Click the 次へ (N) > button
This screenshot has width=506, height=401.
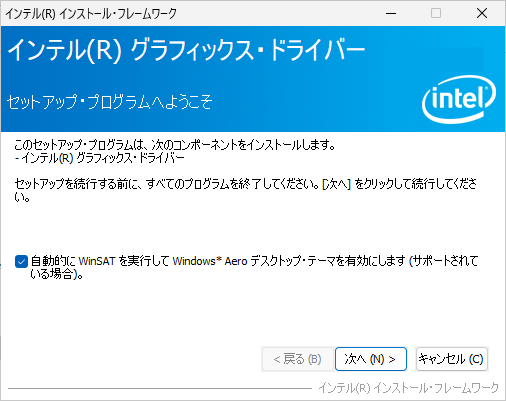tap(371, 359)
